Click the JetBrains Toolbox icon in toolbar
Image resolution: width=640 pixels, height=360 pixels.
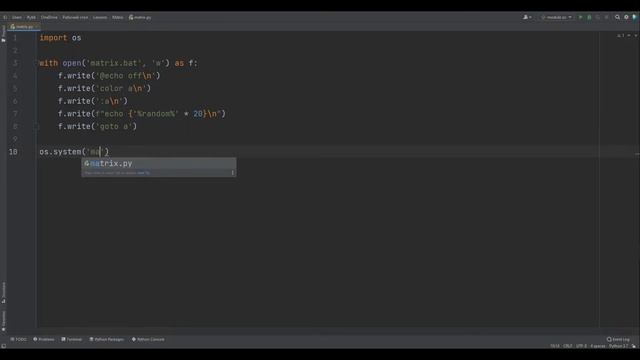634,17
